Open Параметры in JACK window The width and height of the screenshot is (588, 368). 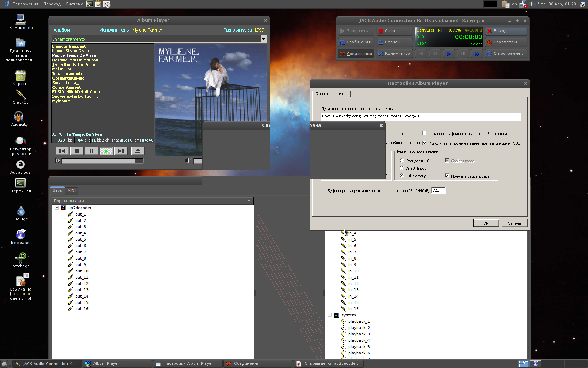coord(506,42)
